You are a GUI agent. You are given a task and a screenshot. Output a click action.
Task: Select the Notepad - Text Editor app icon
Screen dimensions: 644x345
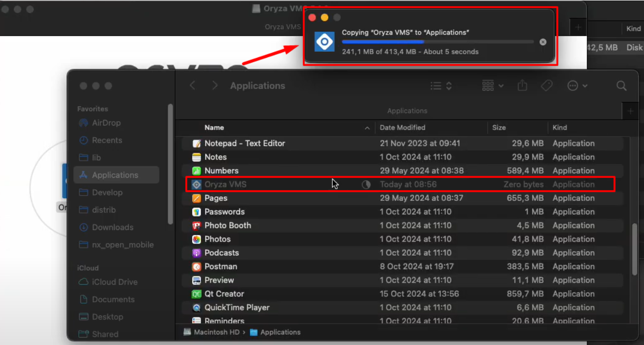(x=197, y=144)
